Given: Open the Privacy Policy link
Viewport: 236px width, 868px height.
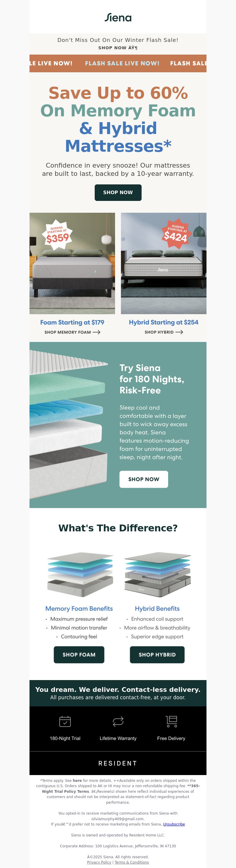Looking at the screenshot, I should (x=99, y=862).
